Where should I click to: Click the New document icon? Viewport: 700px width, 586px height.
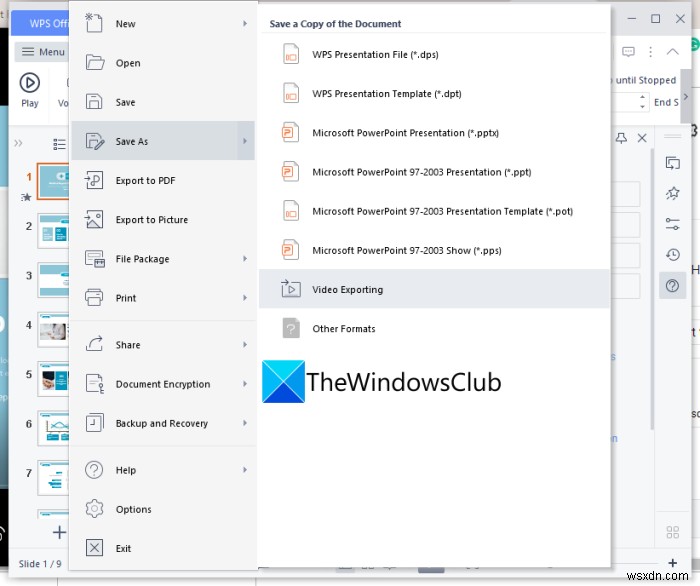[x=94, y=23]
